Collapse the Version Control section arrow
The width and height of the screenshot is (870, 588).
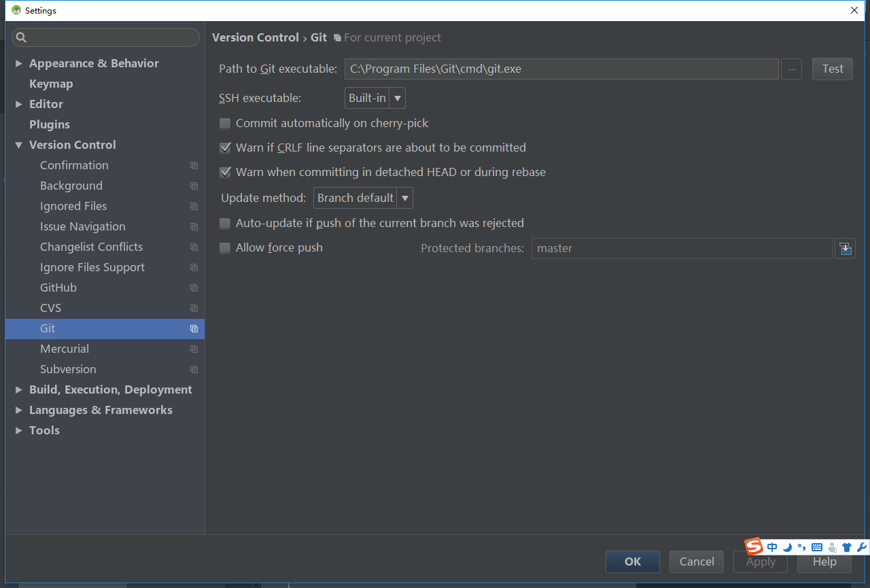click(18, 145)
